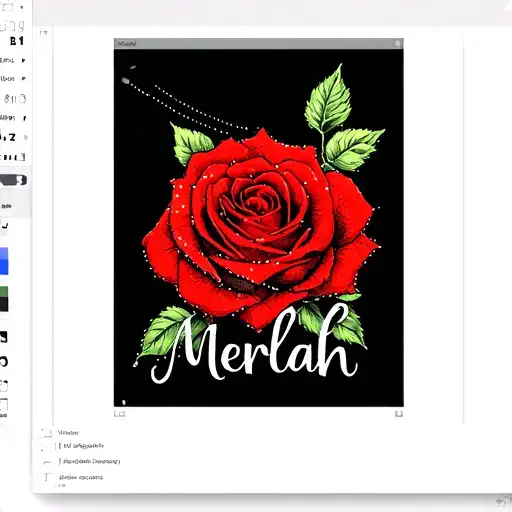Click the black square icon above the rotate arrow

[x=3, y=337]
